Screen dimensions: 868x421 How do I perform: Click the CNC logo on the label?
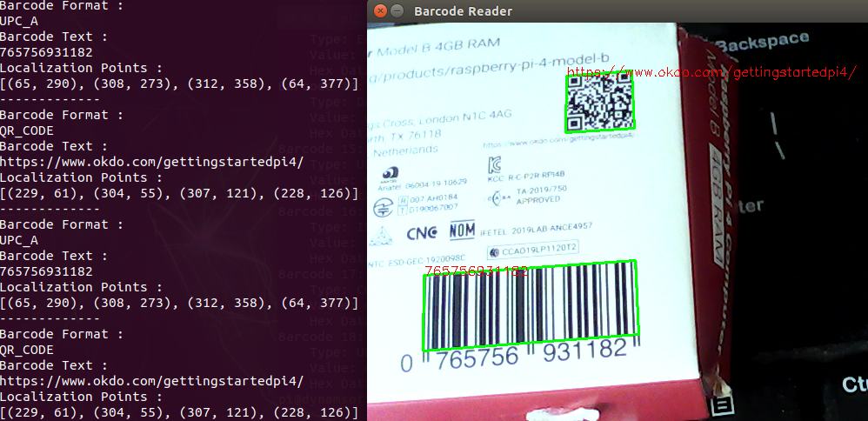pyautogui.click(x=423, y=234)
